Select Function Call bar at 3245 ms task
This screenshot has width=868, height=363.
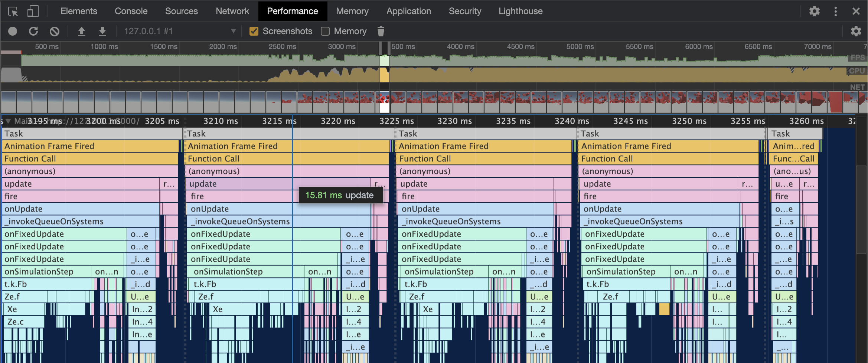[668, 159]
